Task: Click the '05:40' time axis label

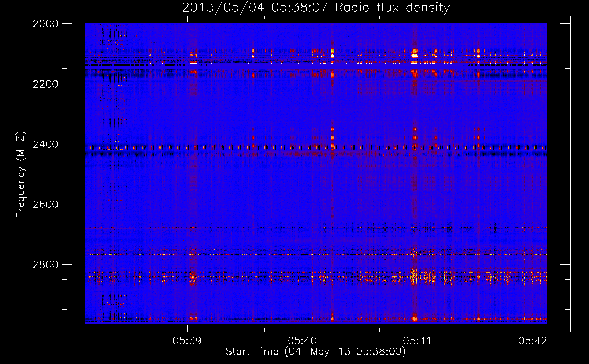Action: point(303,341)
